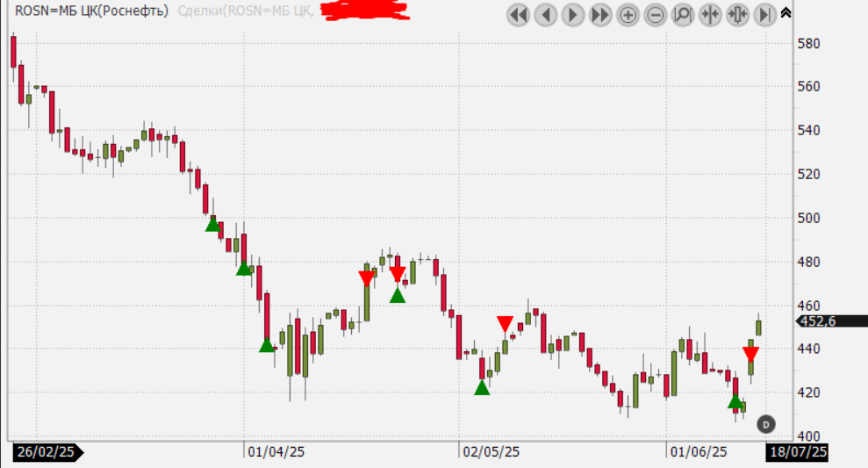Click the current price tag 452,6
Viewport: 868px width, 468px height.
pyautogui.click(x=831, y=321)
